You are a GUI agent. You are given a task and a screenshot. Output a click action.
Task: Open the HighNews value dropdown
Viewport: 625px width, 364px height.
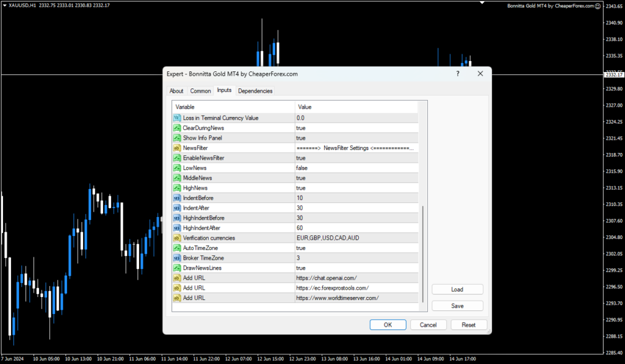(336, 187)
